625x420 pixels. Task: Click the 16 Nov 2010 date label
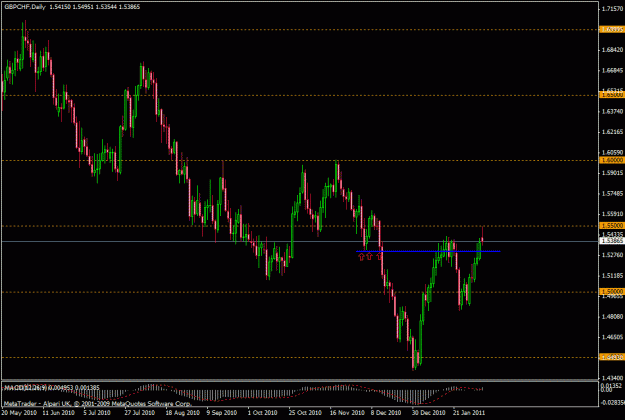(347, 413)
